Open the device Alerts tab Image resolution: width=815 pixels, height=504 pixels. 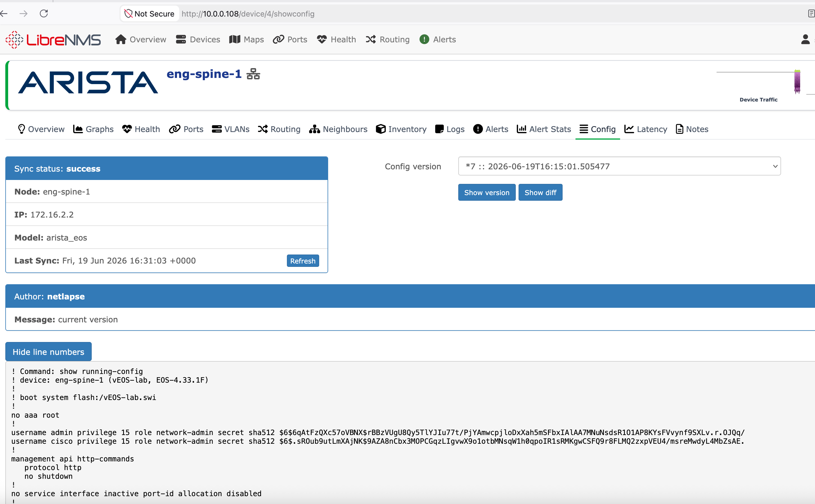(491, 129)
